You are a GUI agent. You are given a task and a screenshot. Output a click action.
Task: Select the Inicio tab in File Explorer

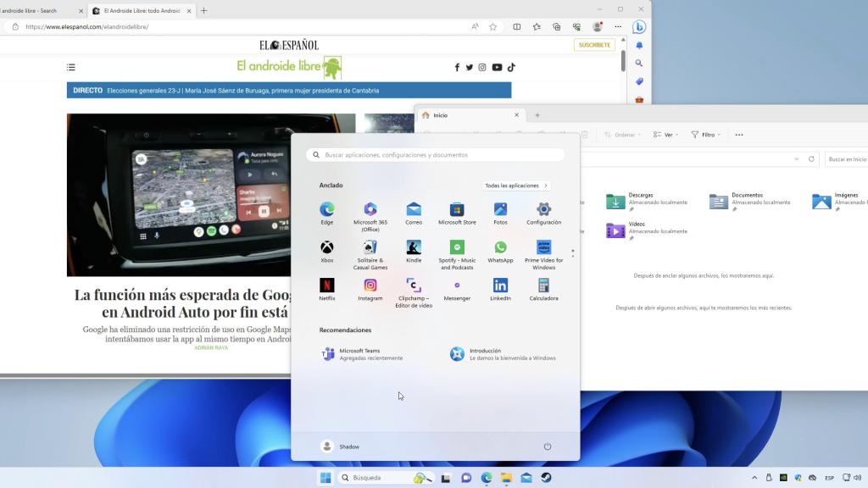point(470,115)
